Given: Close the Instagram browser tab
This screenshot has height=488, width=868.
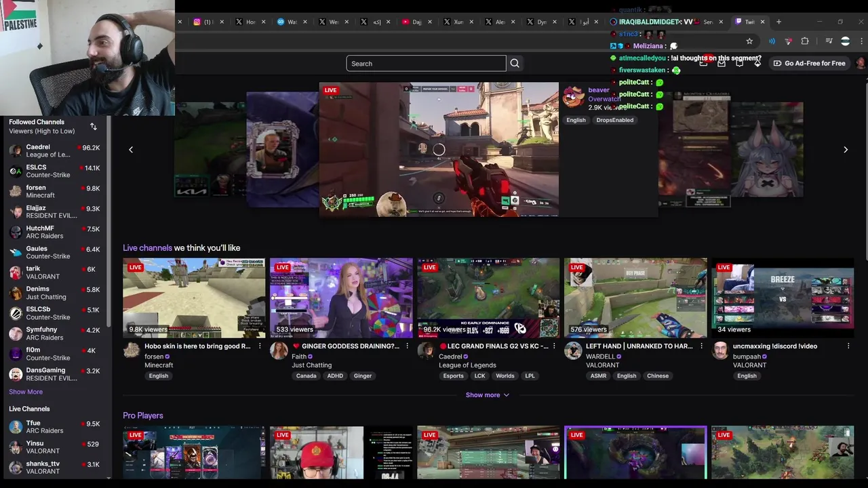Looking at the screenshot, I should (222, 22).
